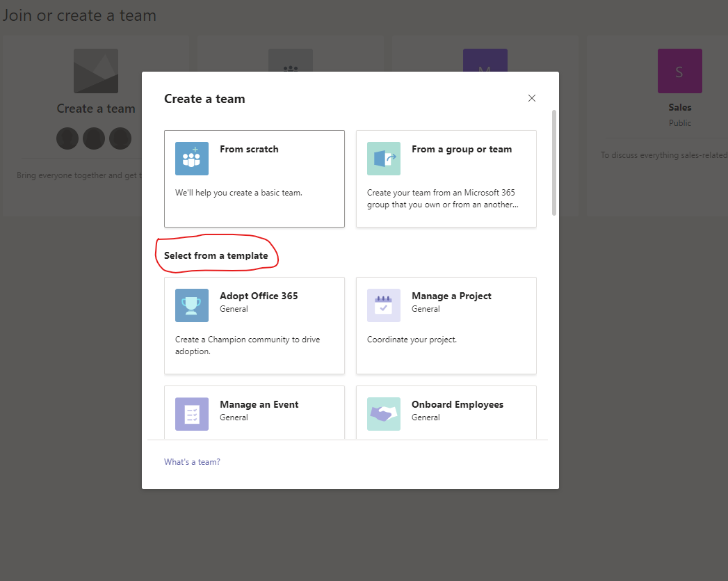The image size is (728, 581).
Task: Click the Join or create a team page heading
Action: click(x=79, y=15)
